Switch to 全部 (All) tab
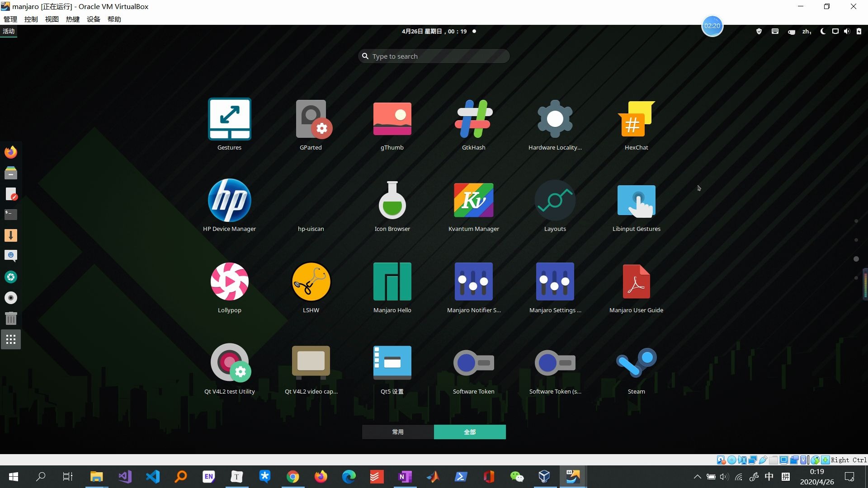 point(470,432)
